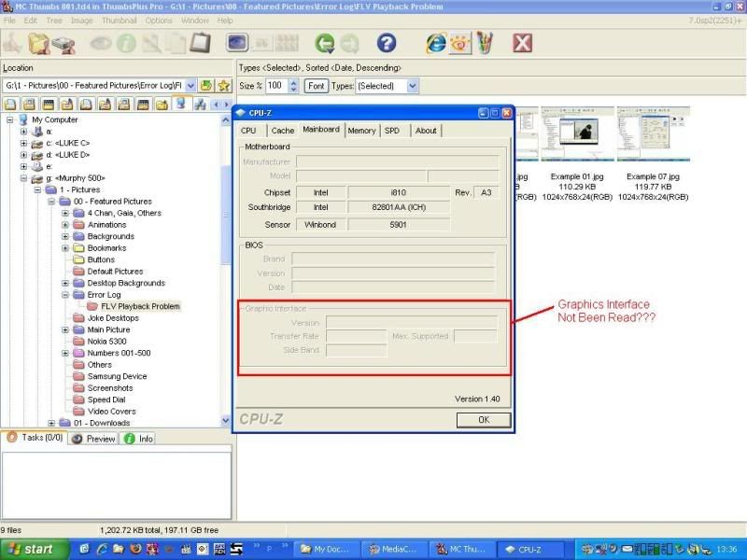Screen dimensions: 747x560
Task: Open the Location path dropdown
Action: (190, 86)
